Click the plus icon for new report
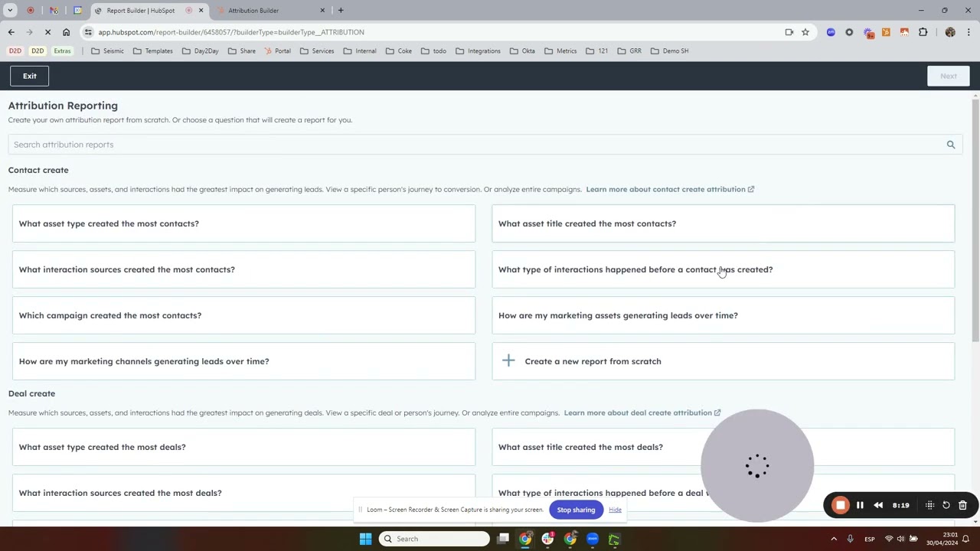Image resolution: width=980 pixels, height=551 pixels. click(x=508, y=360)
